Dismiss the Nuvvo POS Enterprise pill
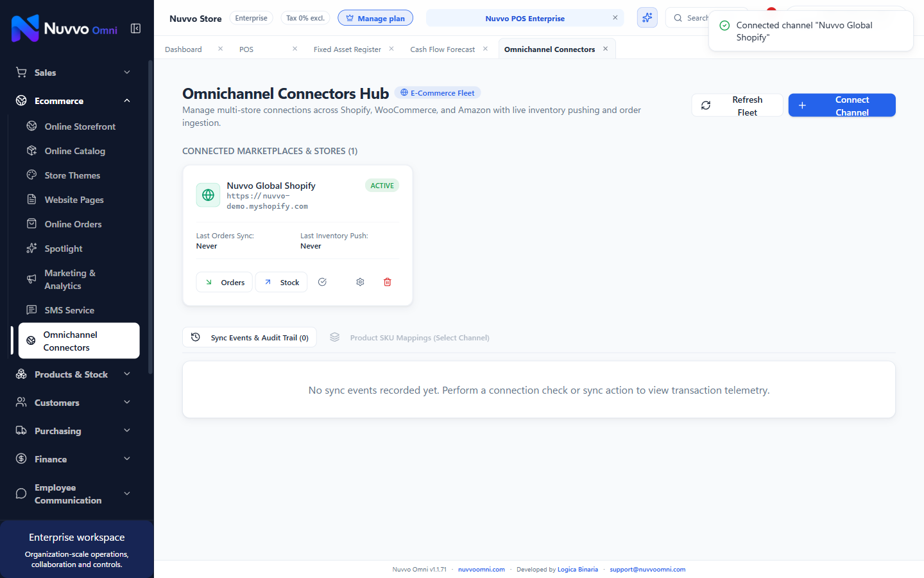Image resolution: width=924 pixels, height=578 pixels. click(615, 18)
